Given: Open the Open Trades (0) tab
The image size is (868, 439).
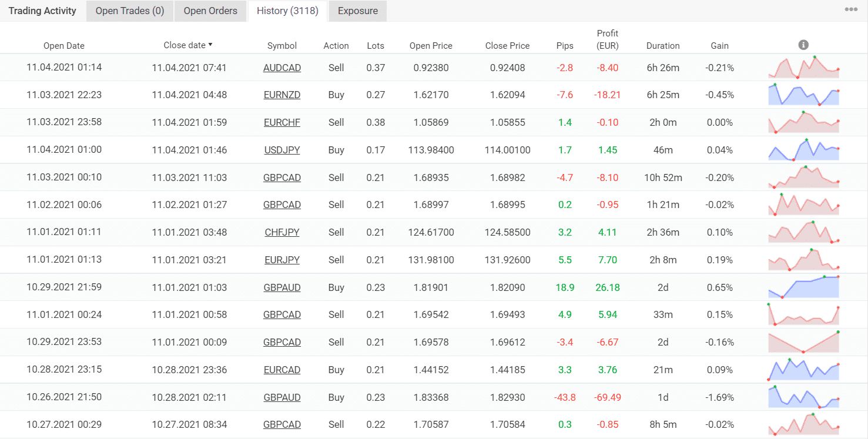Looking at the screenshot, I should 130,11.
